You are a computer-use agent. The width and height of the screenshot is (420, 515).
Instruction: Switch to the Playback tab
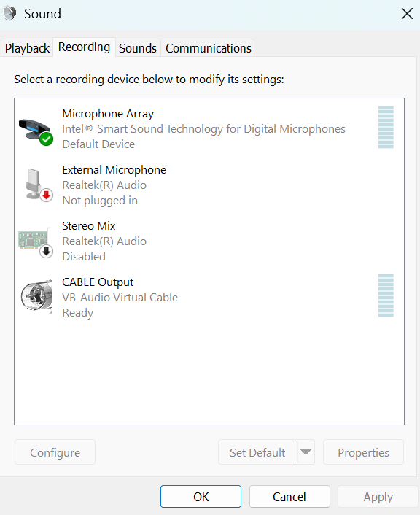pyautogui.click(x=27, y=48)
